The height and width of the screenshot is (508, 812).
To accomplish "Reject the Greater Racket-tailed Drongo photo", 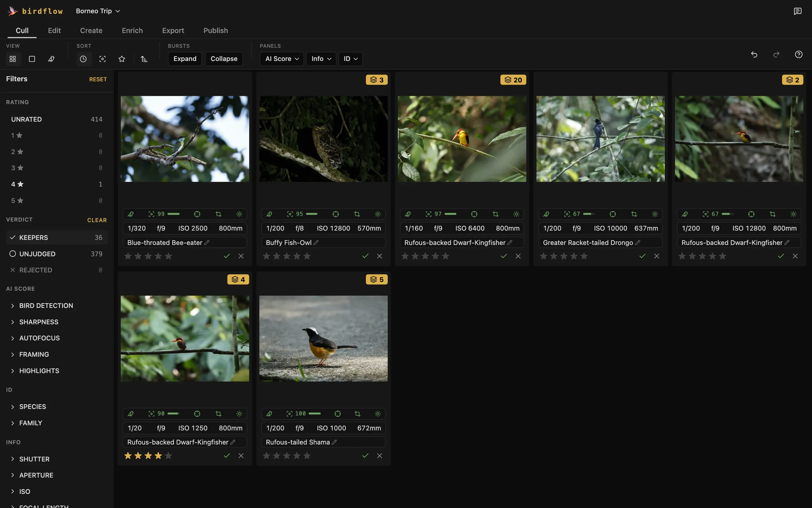I will coord(657,256).
